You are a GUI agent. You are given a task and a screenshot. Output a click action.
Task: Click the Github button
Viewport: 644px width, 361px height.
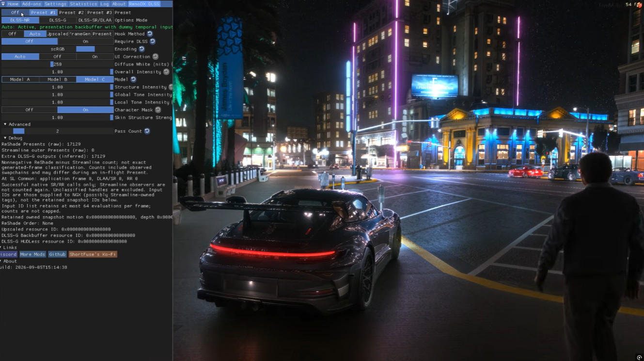[57, 254]
